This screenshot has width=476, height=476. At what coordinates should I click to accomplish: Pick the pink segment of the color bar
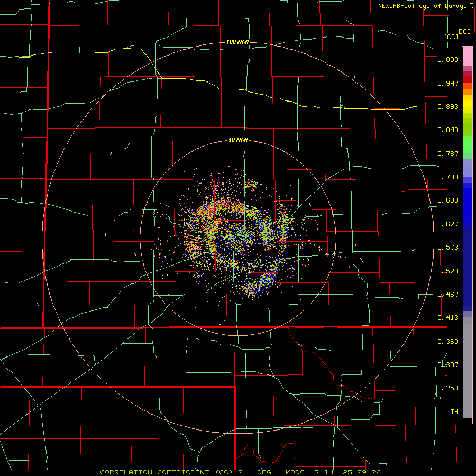pyautogui.click(x=467, y=57)
